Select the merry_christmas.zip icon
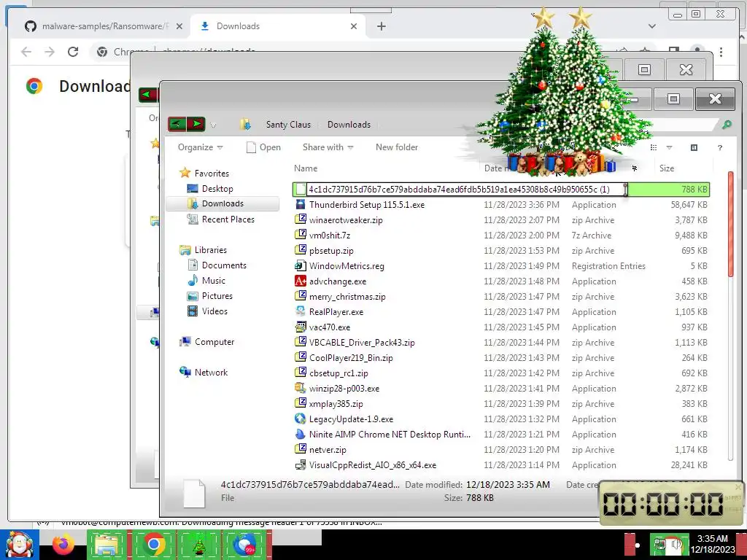 pos(301,297)
